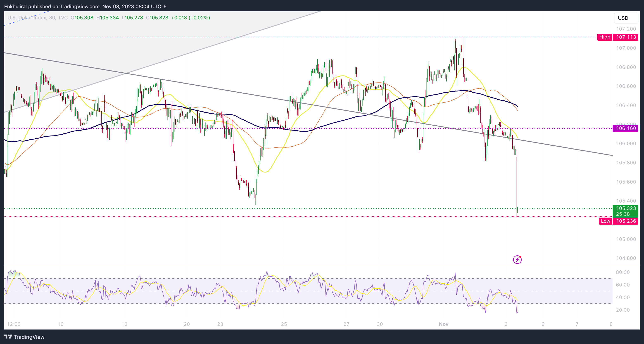644x344 pixels.
Task: Click the Nov label on time axis
Action: (443, 324)
